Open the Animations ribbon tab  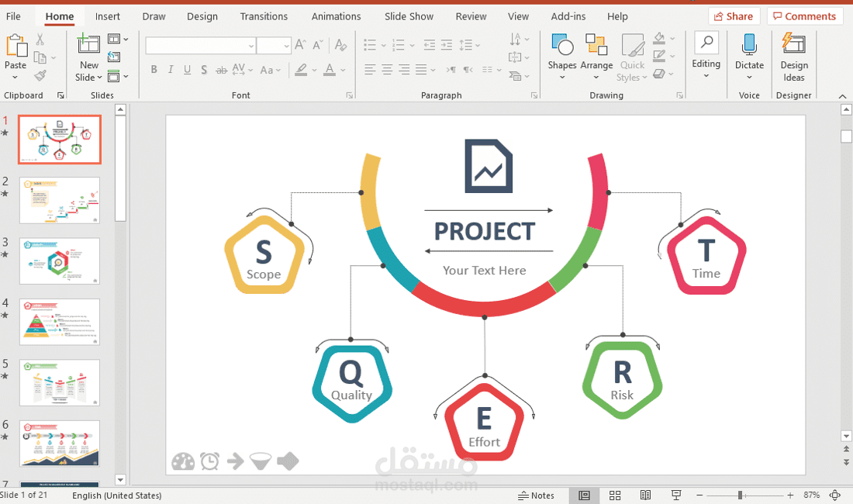[x=336, y=16]
